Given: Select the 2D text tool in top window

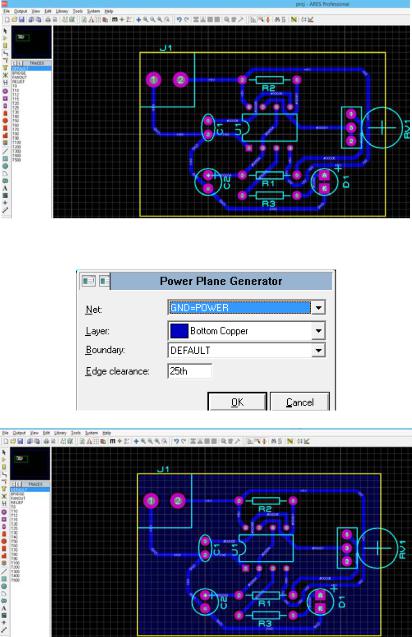Looking at the screenshot, I should pos(5,188).
